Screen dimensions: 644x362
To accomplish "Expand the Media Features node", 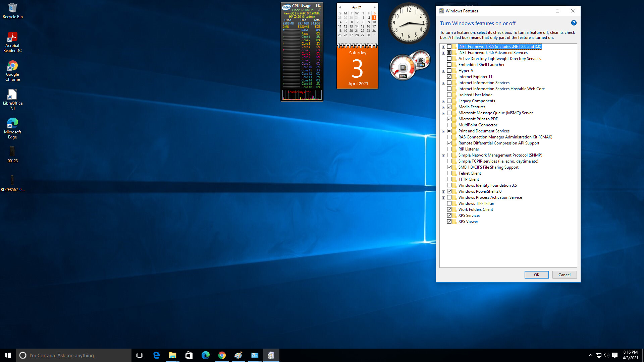I will pyautogui.click(x=443, y=107).
